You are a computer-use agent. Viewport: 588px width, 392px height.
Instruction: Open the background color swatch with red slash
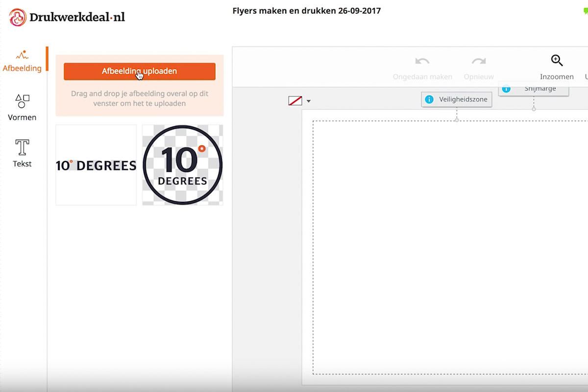(295, 101)
